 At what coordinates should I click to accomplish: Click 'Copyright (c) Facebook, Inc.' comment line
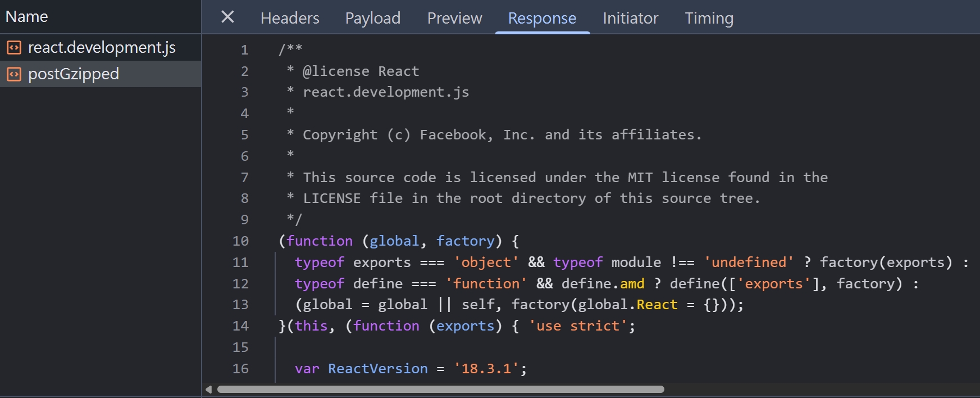tap(494, 135)
